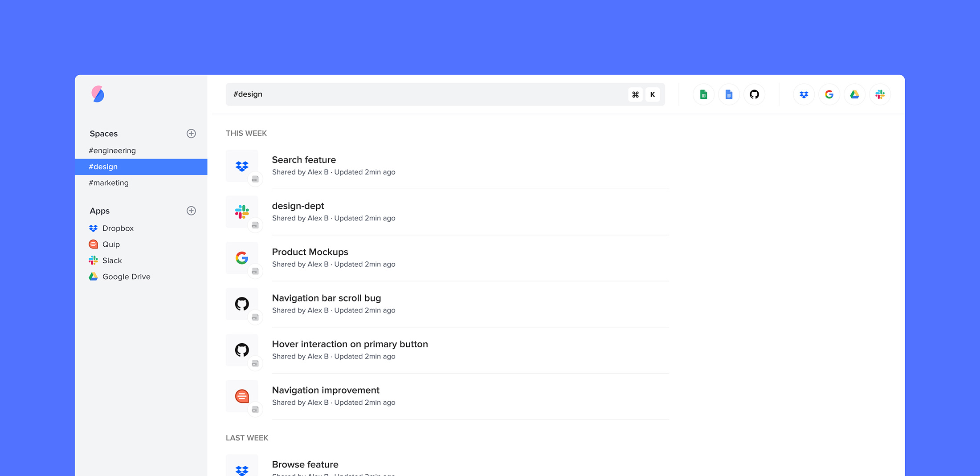Add a new Space with plus icon
Image resolution: width=980 pixels, height=476 pixels.
191,134
